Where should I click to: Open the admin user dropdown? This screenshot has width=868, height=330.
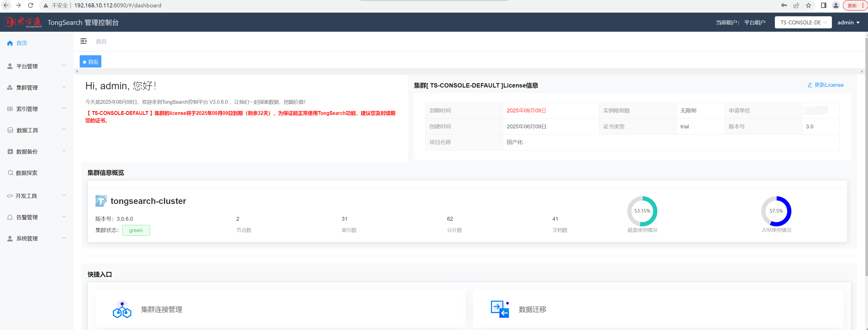[x=848, y=23]
